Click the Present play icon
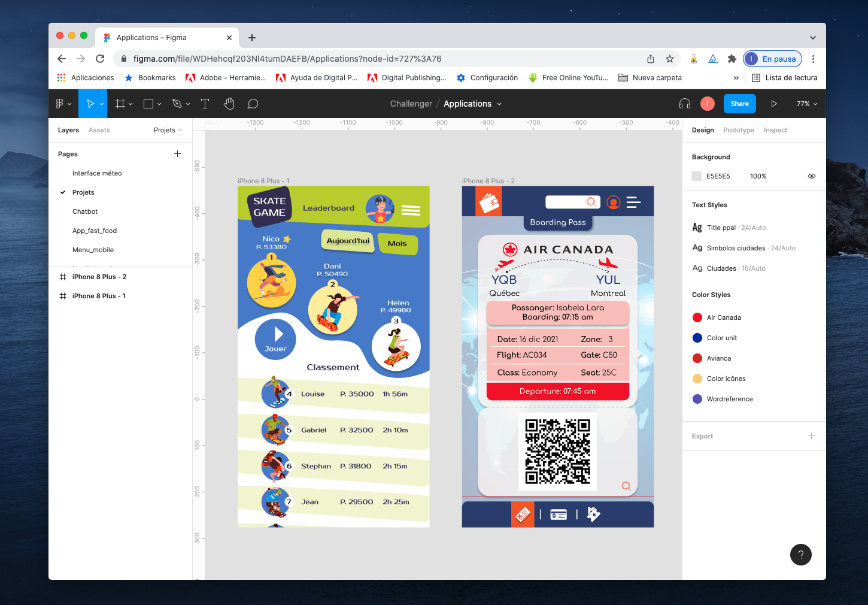868x605 pixels. pyautogui.click(x=773, y=104)
